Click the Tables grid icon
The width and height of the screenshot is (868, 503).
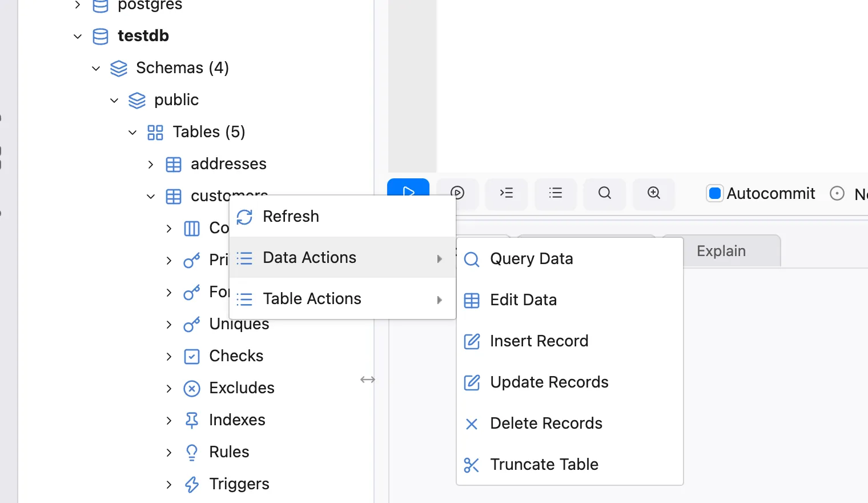[155, 133]
